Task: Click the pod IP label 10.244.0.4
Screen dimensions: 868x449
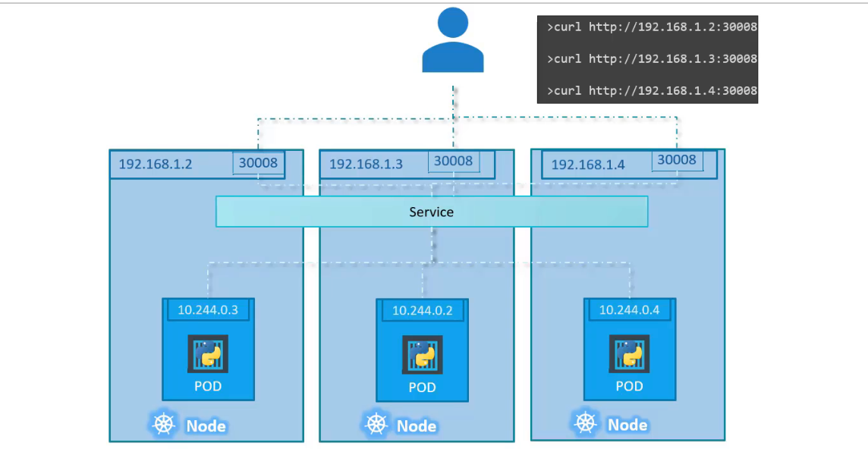Action: [x=629, y=309]
